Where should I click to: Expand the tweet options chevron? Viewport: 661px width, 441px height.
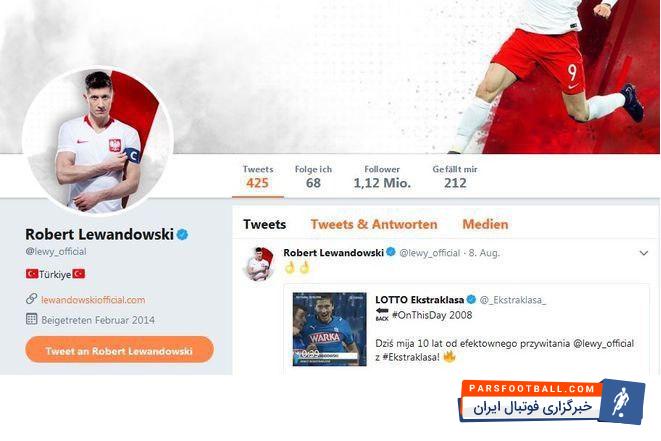[644, 253]
